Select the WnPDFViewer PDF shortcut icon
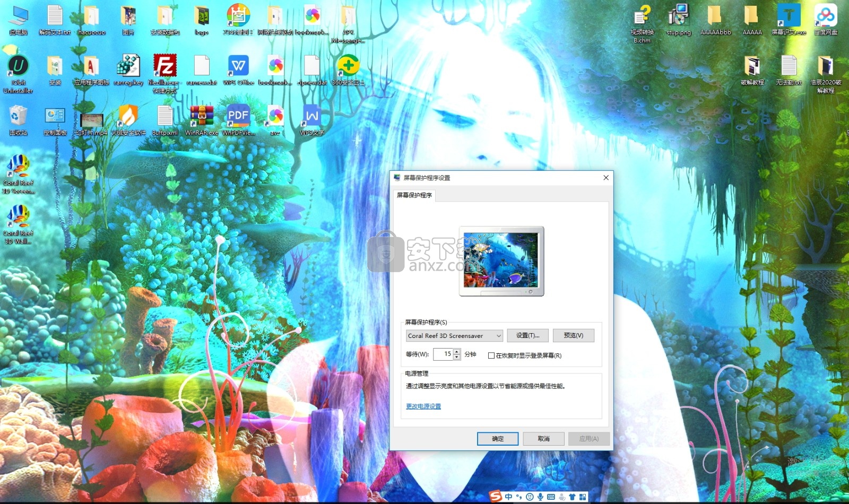849x504 pixels. 238,120
